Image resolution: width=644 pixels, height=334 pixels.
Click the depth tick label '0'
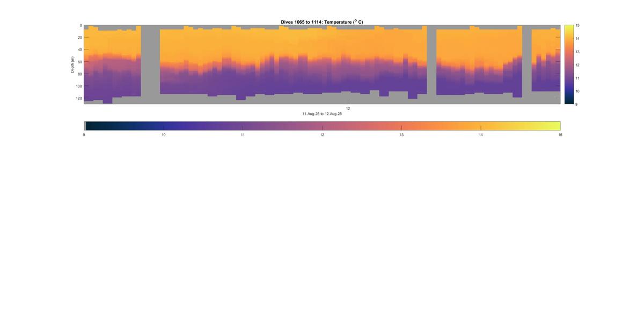[80, 25]
